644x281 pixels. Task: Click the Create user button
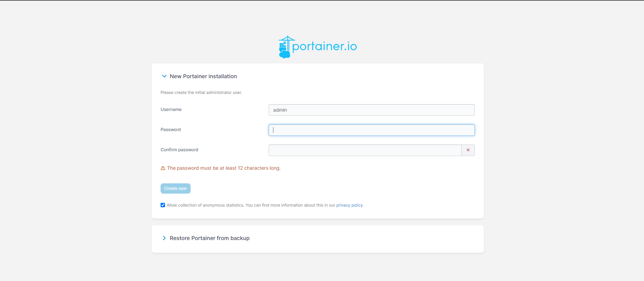(x=176, y=188)
